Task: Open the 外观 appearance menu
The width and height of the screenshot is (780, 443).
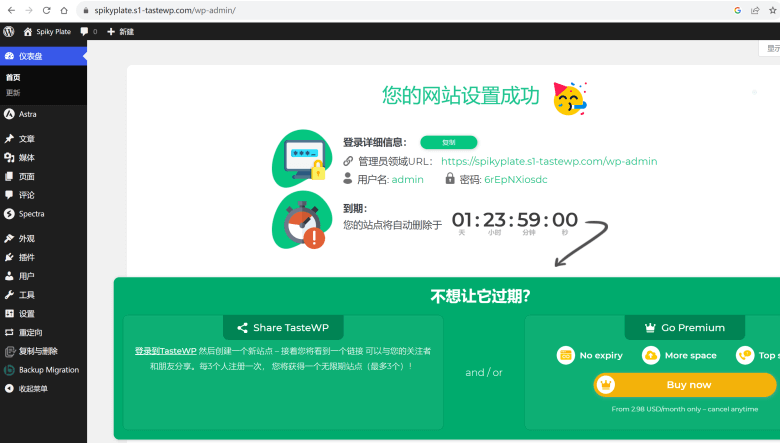Action: (x=43, y=239)
